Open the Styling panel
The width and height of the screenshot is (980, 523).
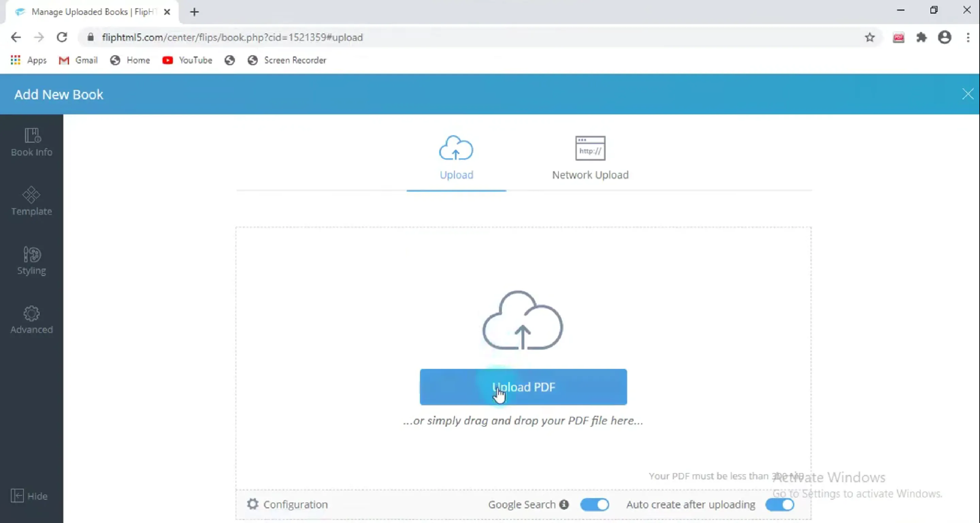pos(31,260)
